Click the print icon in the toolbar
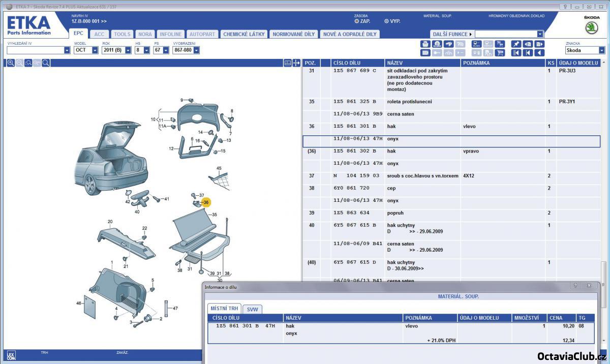 pos(425,44)
